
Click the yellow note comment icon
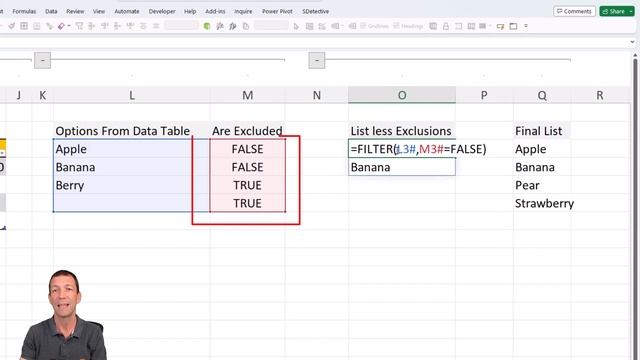tap(500, 26)
